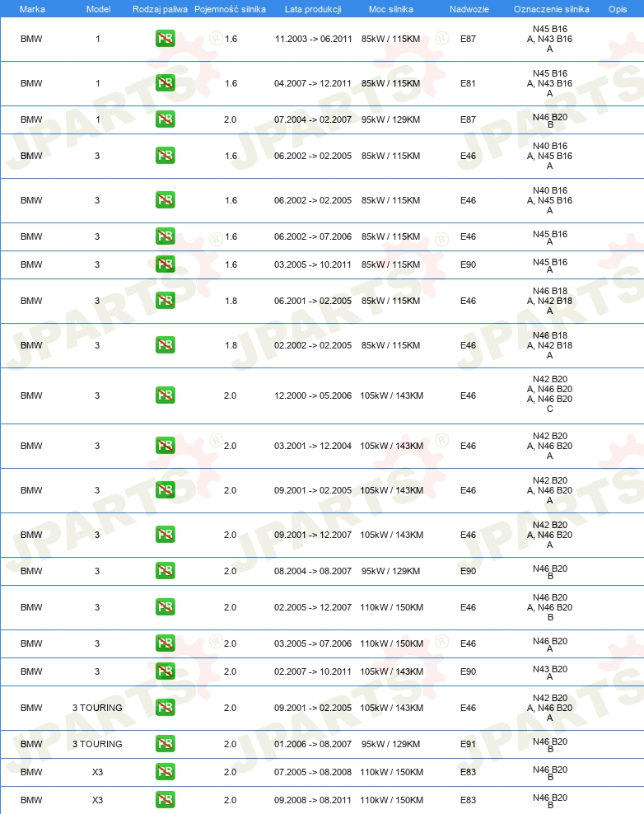
Task: Click BMW in the E81 row
Action: coord(31,83)
